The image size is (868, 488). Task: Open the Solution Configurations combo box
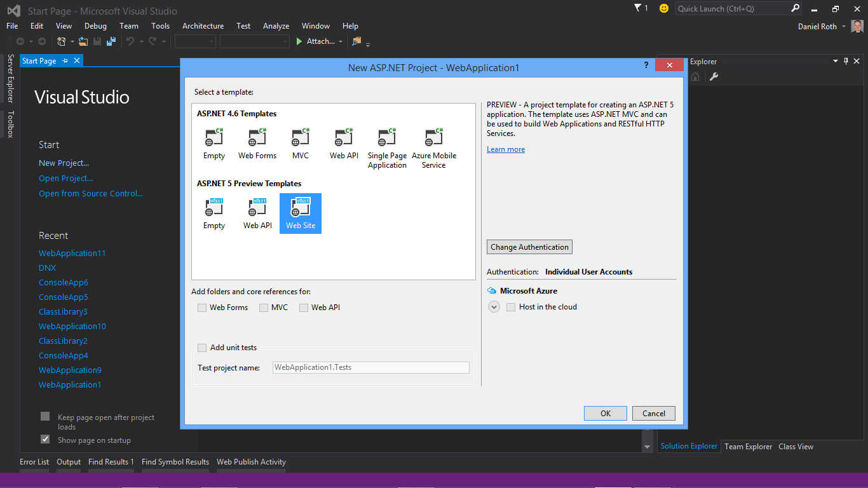[x=195, y=41]
